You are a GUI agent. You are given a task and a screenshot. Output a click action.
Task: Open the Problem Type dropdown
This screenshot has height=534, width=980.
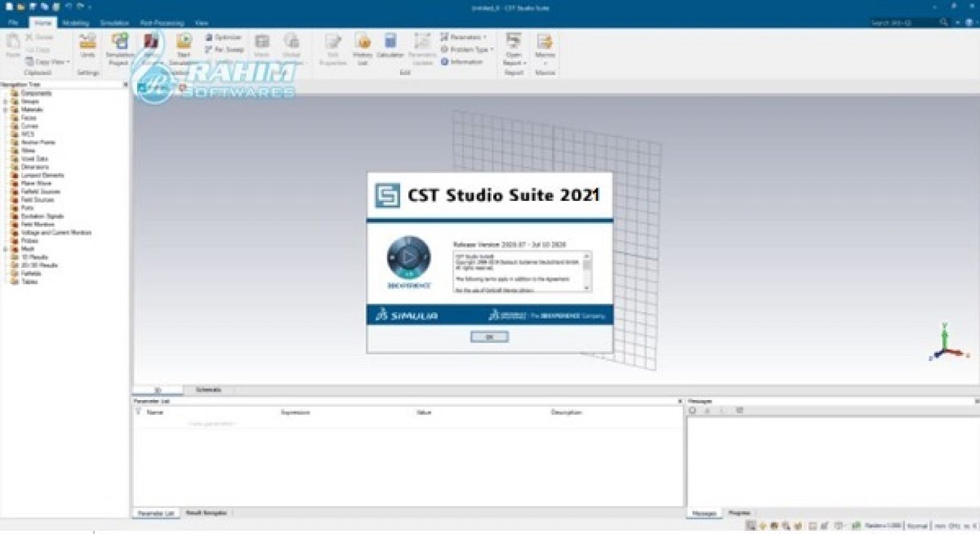[x=467, y=49]
